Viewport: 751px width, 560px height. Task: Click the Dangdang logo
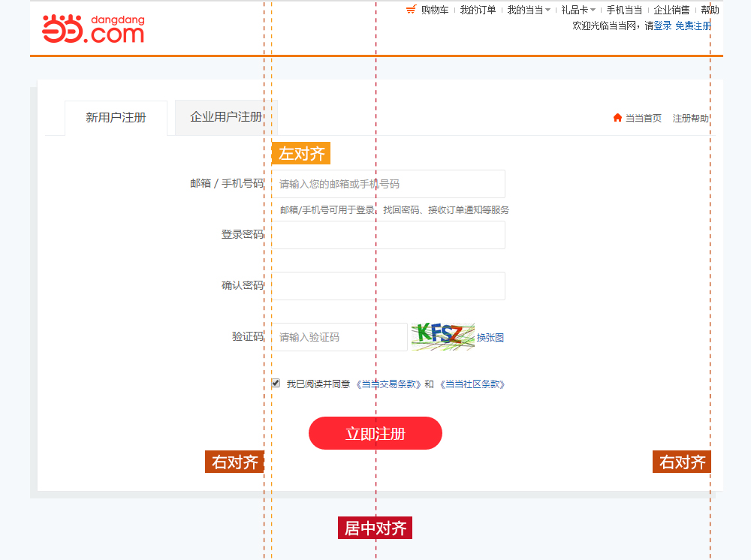click(93, 29)
